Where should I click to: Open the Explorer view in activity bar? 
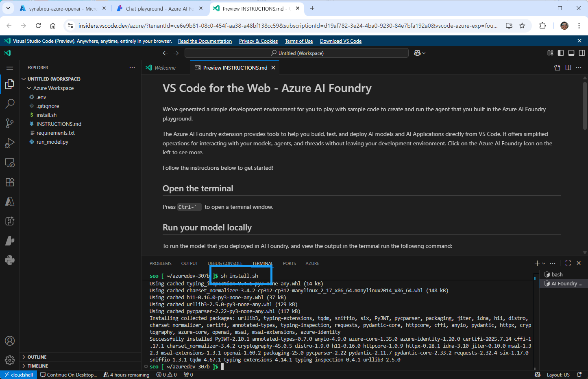[x=10, y=84]
